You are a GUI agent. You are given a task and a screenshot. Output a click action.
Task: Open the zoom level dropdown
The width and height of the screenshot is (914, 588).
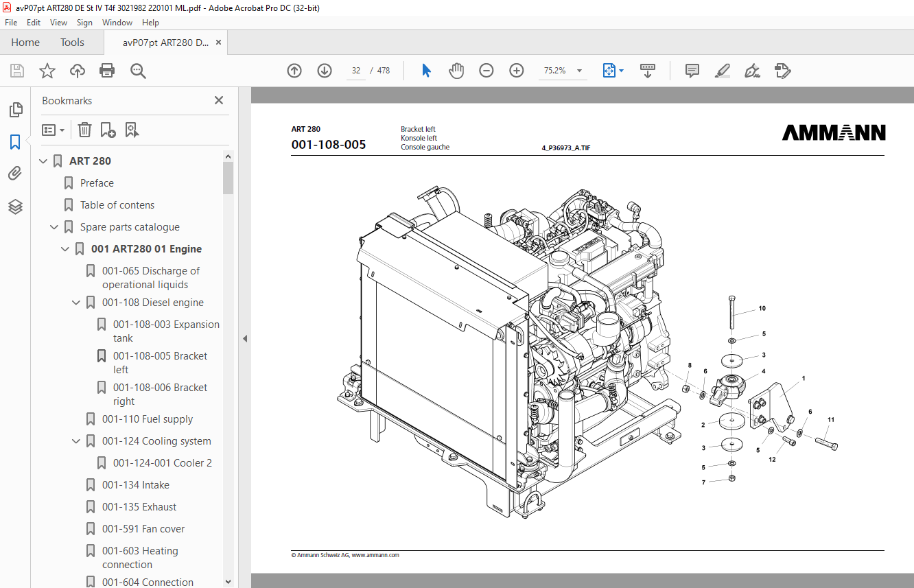(580, 71)
